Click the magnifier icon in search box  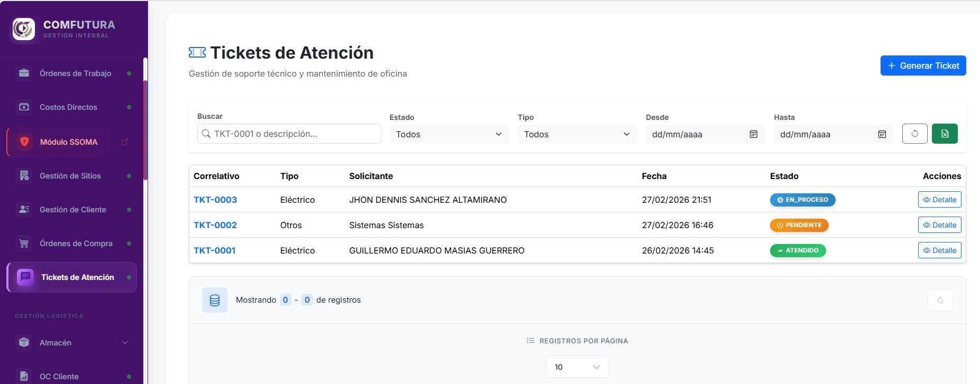(x=206, y=134)
